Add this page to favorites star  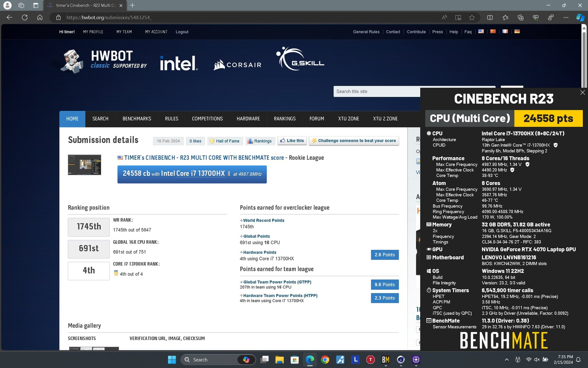[x=472, y=17]
